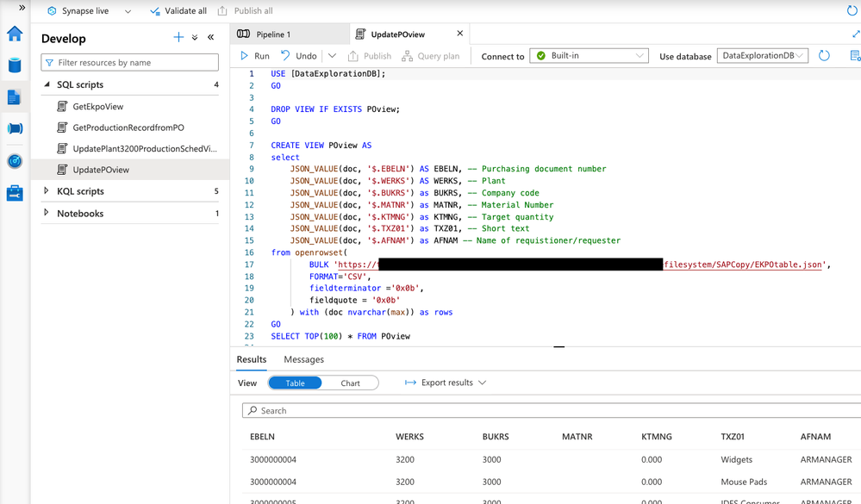Open the Use database dropdown
Viewport: 861px width, 504px height.
[762, 56]
